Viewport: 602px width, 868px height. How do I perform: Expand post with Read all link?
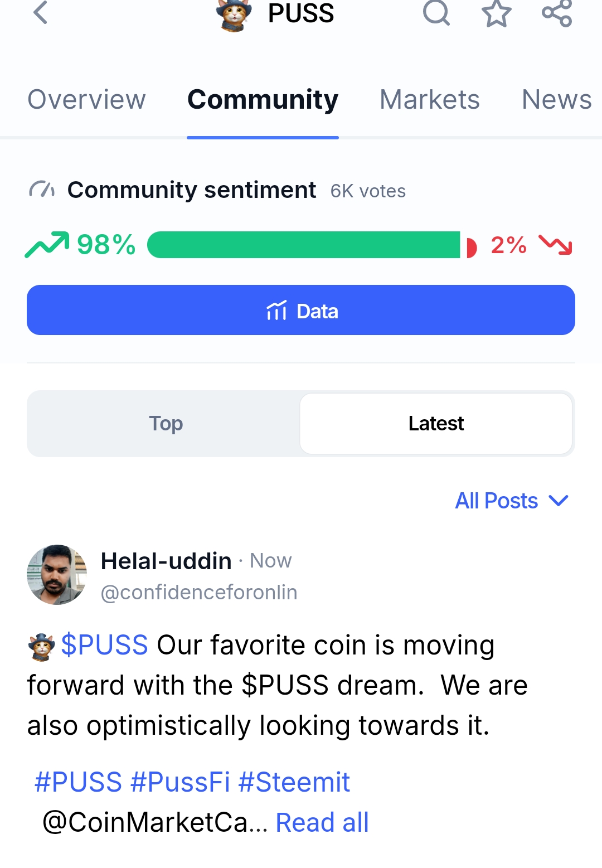pyautogui.click(x=322, y=822)
